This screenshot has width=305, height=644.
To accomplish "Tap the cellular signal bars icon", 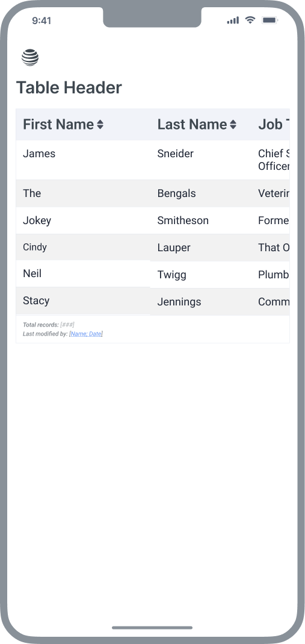I will 233,20.
